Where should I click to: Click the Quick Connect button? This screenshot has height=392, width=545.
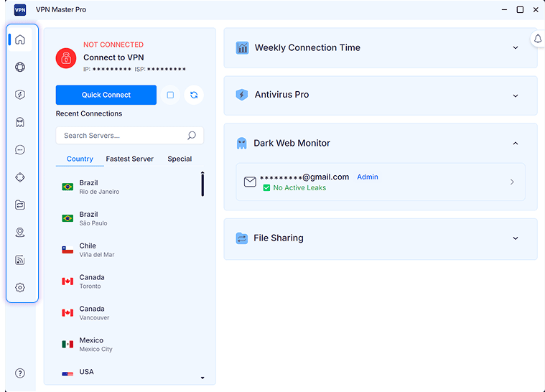click(106, 95)
